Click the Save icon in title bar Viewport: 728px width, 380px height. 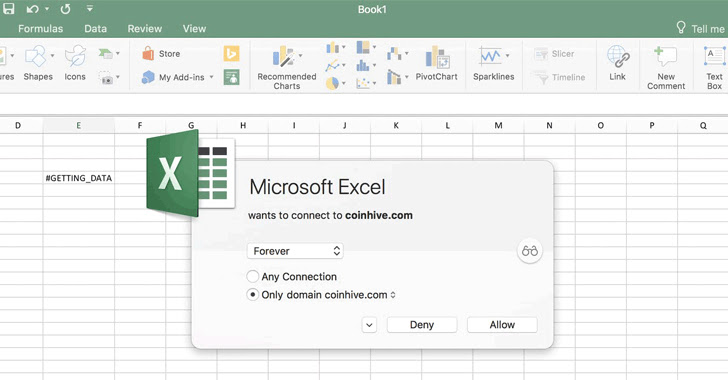click(x=8, y=8)
